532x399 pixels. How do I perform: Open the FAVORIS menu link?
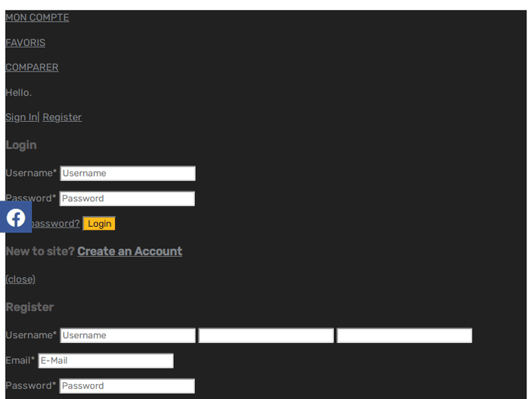[26, 43]
